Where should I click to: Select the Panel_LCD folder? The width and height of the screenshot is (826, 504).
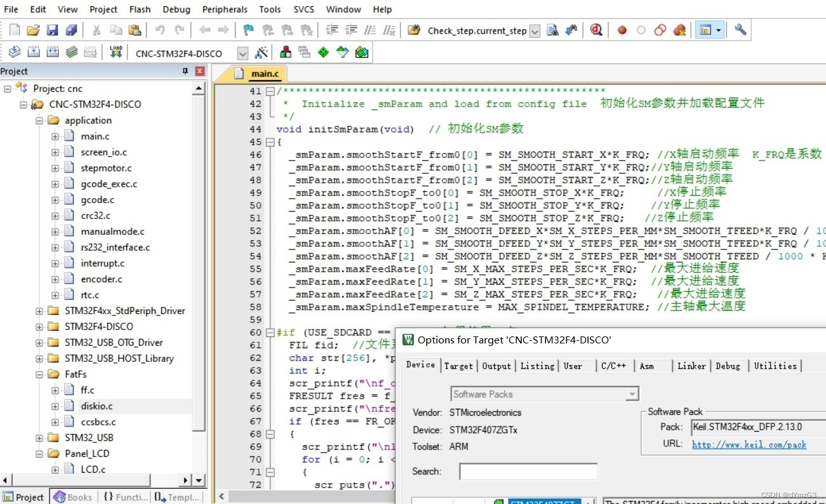87,453
